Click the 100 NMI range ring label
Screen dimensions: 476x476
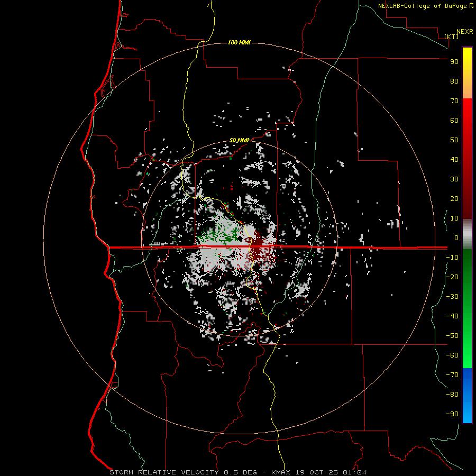pos(239,42)
